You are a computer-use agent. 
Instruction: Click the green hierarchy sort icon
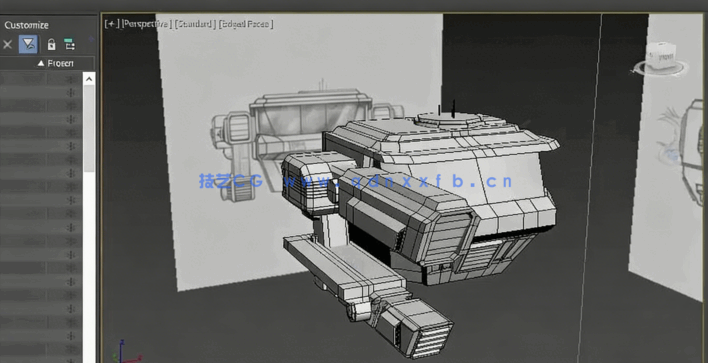tap(69, 44)
